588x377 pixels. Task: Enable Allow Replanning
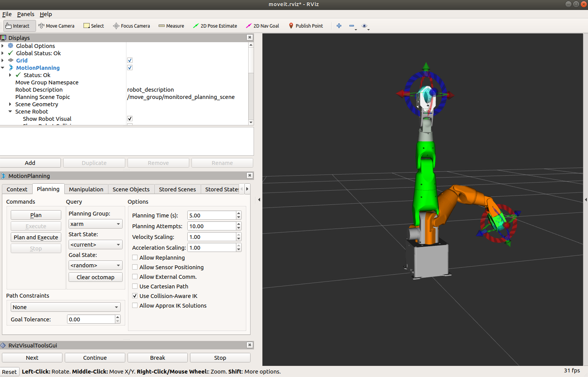pos(135,257)
